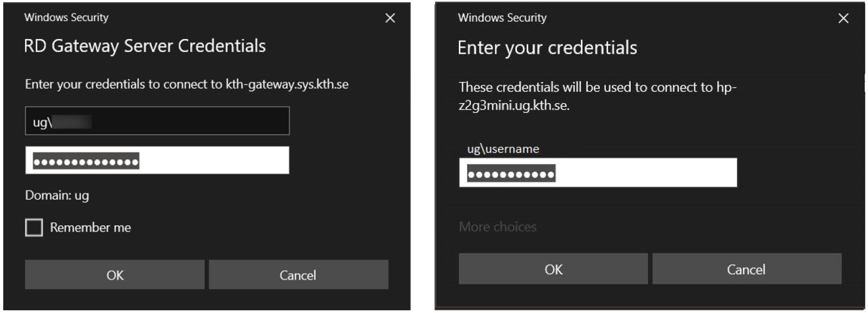Expand More choices
Screen dimensions: 868x313
(497, 227)
